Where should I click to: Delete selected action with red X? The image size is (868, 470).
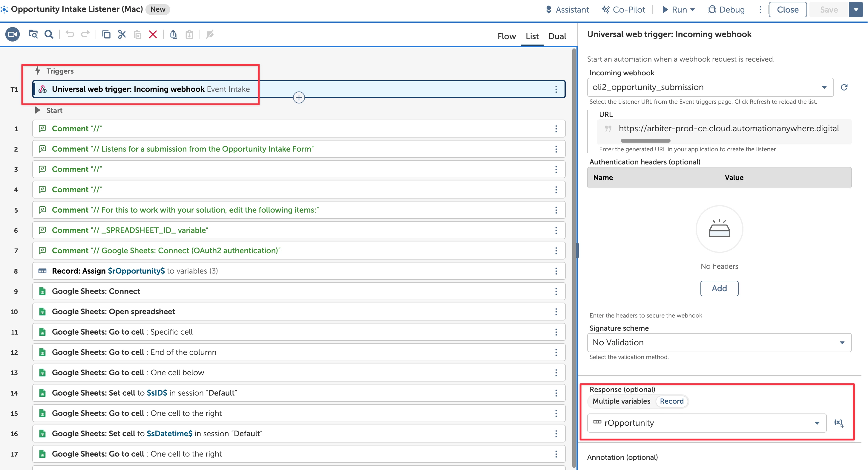click(153, 34)
